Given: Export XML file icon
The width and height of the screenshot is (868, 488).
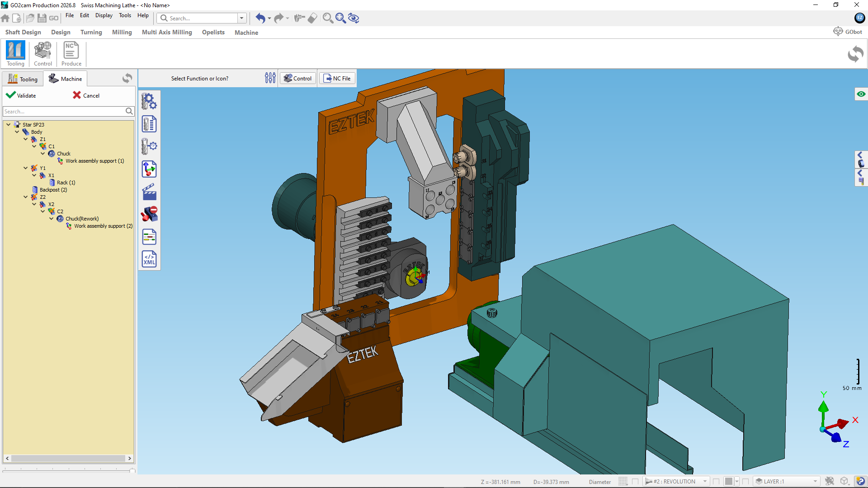Looking at the screenshot, I should tap(149, 259).
